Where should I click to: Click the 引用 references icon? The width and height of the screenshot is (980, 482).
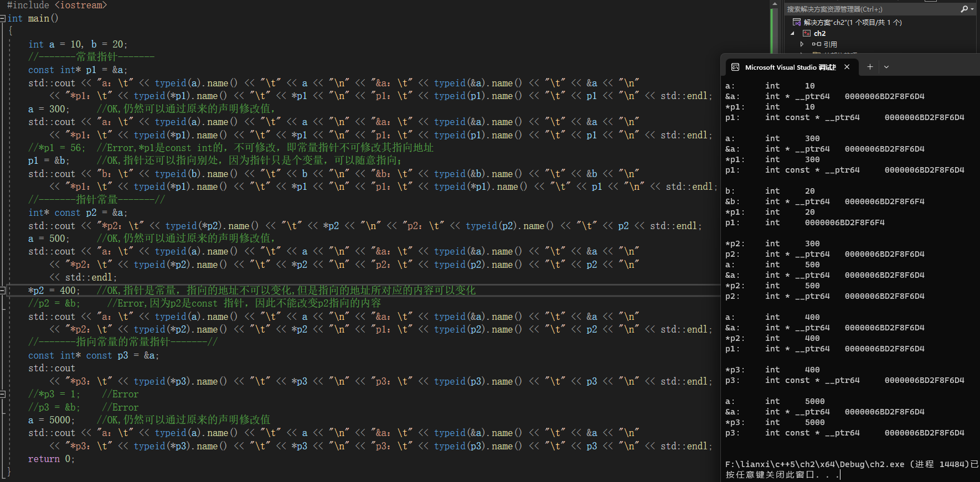817,44
